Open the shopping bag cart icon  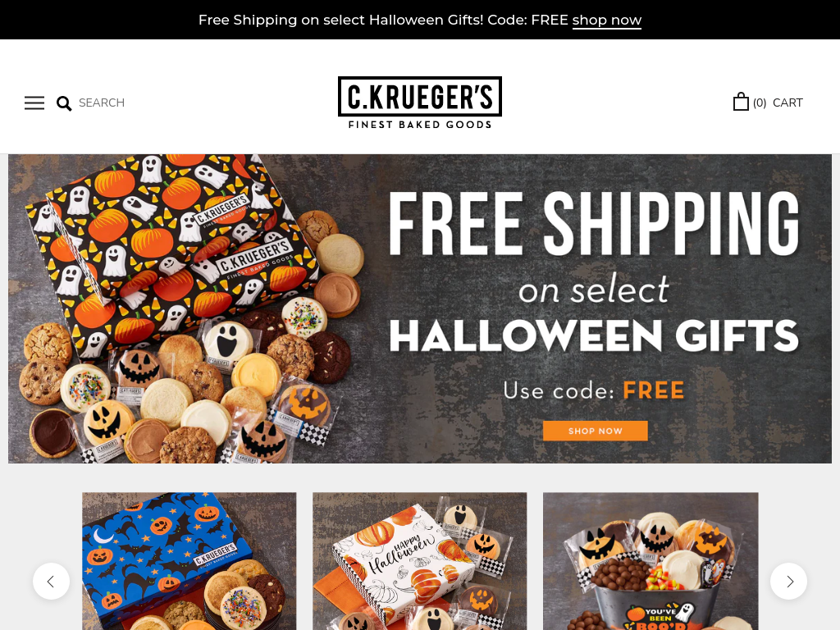click(x=741, y=102)
